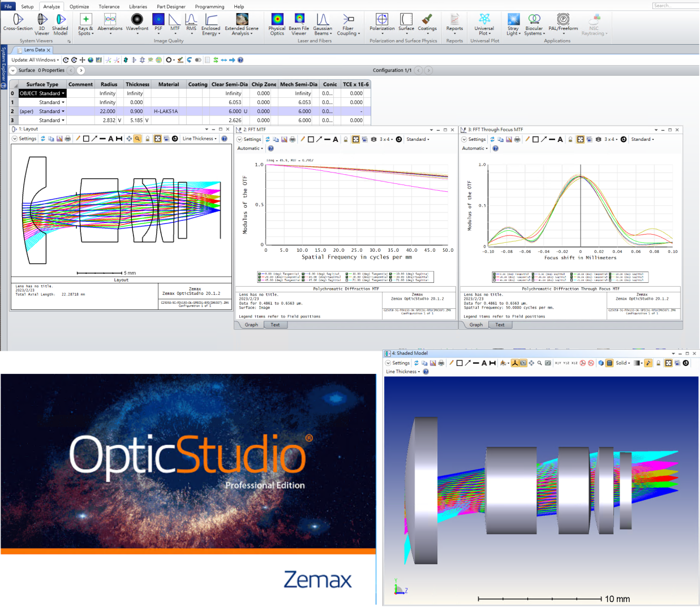Open Solid dropdown in Shaded Model window
Viewport: 700px width, 611px height.
tap(623, 363)
